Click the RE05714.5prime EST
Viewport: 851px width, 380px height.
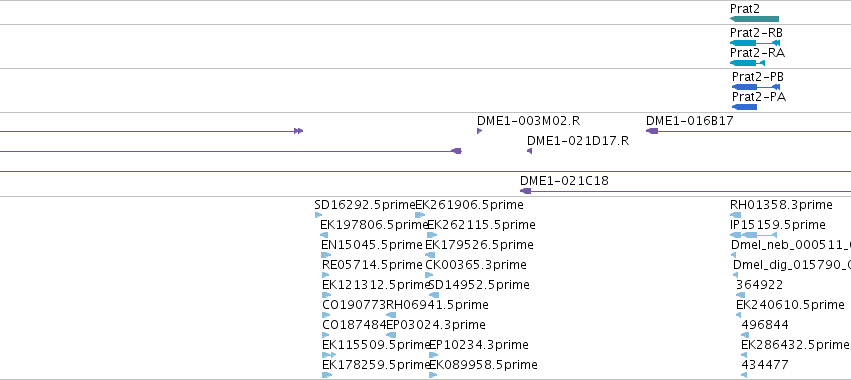tap(326, 275)
